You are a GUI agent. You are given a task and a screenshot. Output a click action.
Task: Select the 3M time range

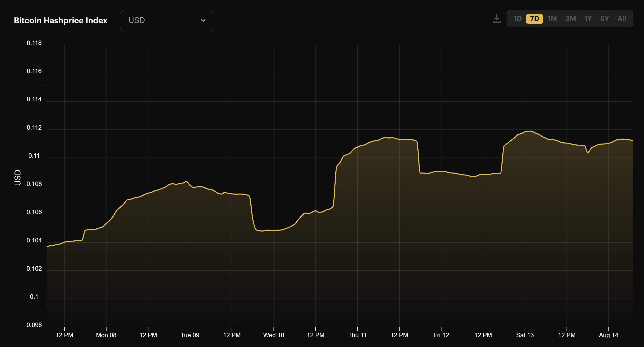(571, 19)
